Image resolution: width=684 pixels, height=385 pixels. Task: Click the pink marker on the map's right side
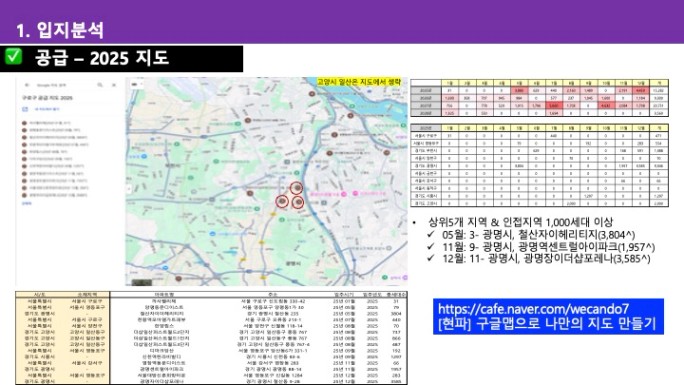pos(356,193)
